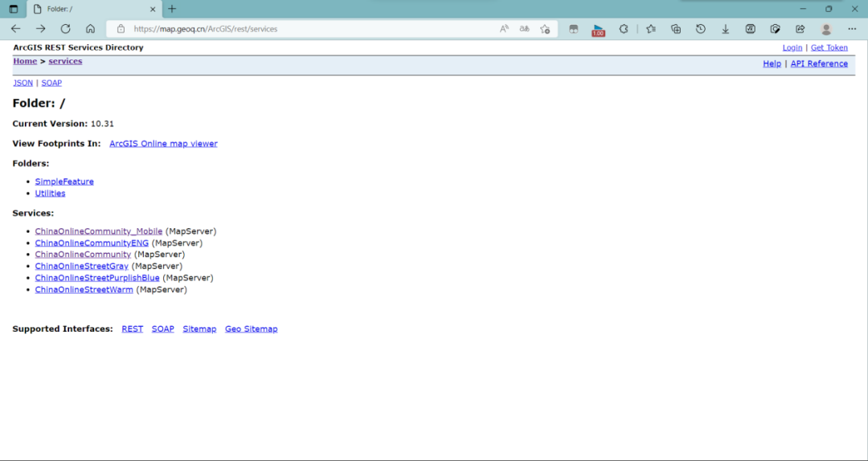Click 'ArcGIS REST Services Directory' title
The width and height of the screenshot is (868, 461).
pos(78,47)
